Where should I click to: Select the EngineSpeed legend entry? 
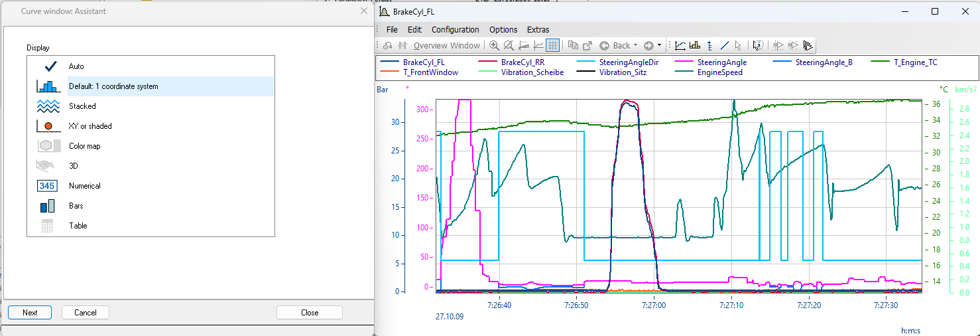(719, 72)
